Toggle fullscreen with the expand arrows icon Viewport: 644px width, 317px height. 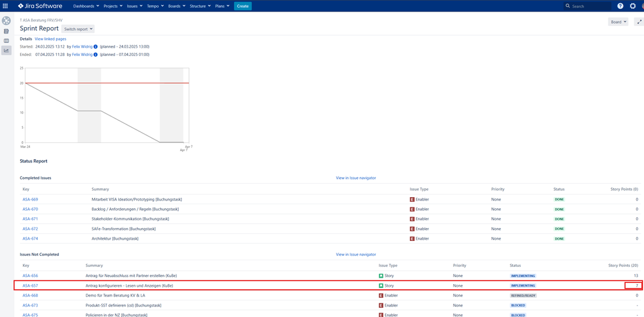(639, 22)
